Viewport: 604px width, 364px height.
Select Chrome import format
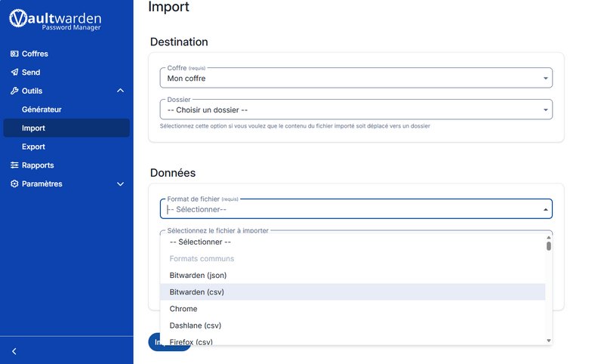[x=183, y=309]
